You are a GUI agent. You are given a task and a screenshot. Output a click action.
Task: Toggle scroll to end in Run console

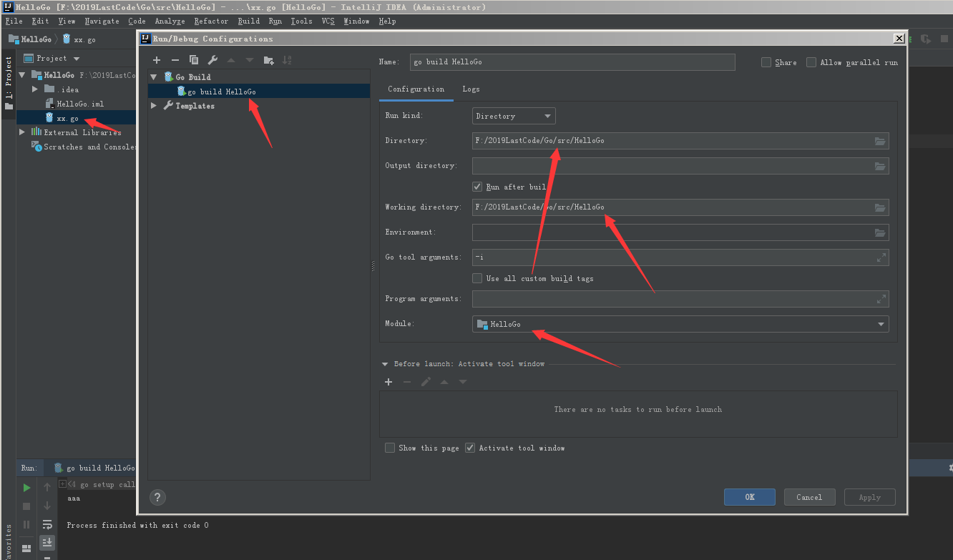(x=47, y=543)
